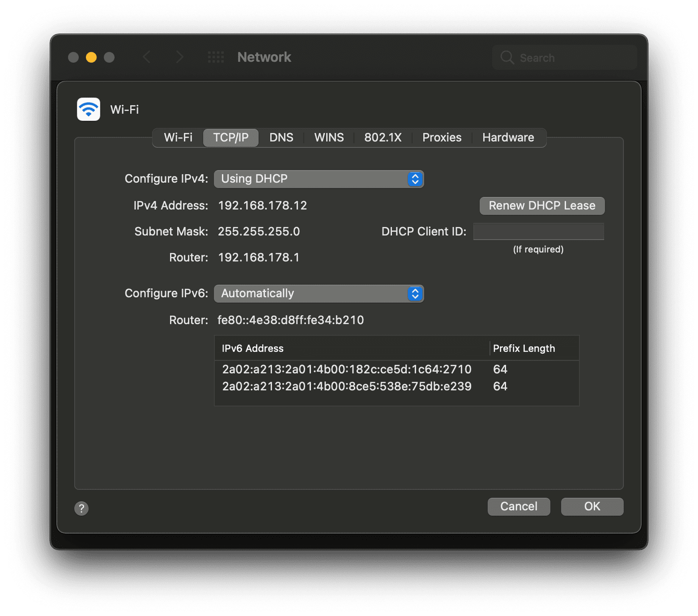Click the Renew DHCP Lease button
This screenshot has height=616, width=698.
click(x=542, y=205)
